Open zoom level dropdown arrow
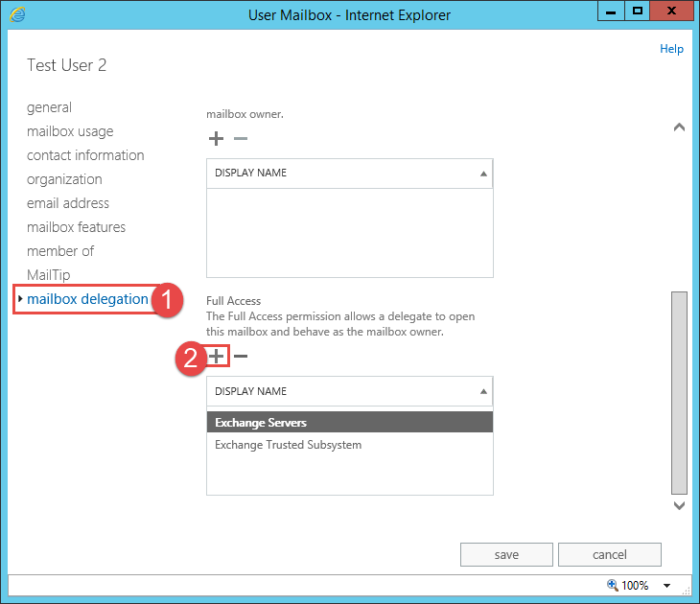This screenshot has height=604, width=700. 667,585
